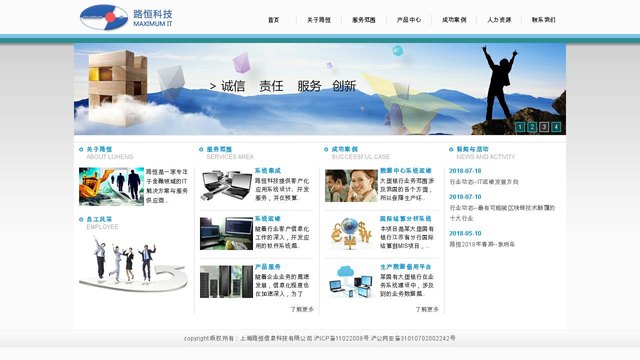Click the 数据中心系统运维 description paragraph
Viewport: 640px width, 360px height.
coord(407,189)
